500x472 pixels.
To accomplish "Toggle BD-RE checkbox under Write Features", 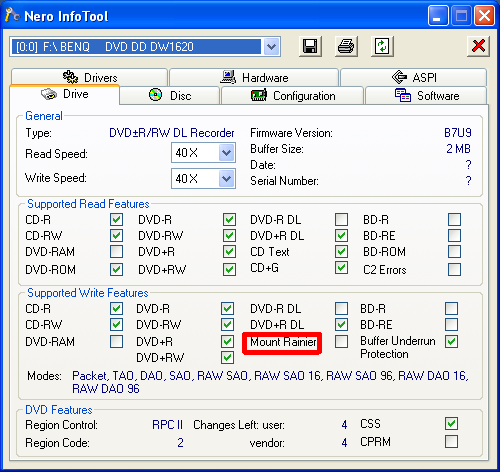I will tap(451, 324).
